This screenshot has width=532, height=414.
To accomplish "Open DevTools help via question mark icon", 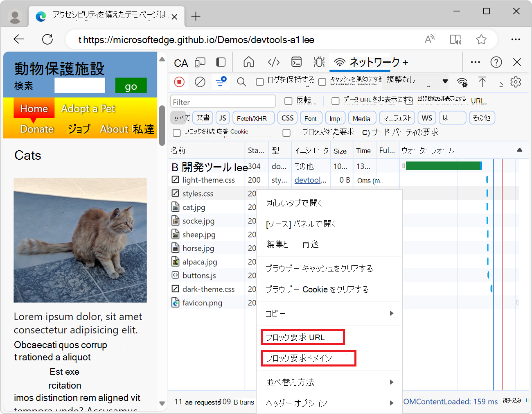I will click(496, 62).
